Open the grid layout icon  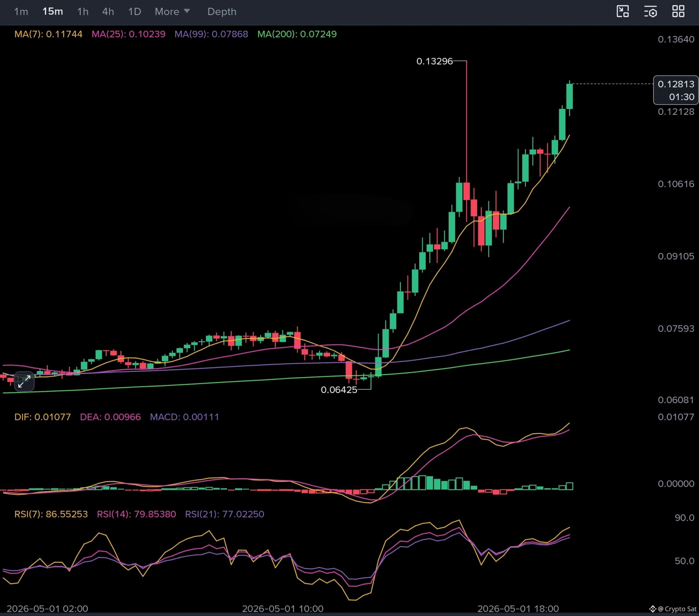678,11
